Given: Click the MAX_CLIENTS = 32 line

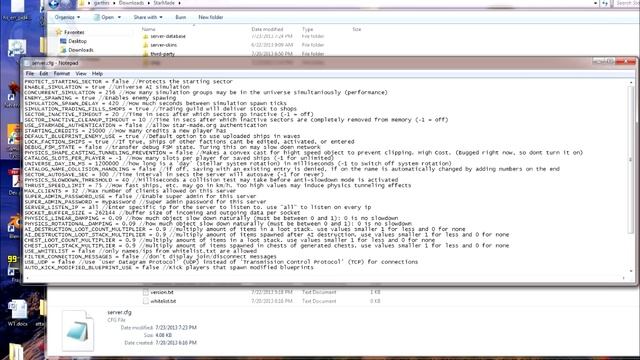Looking at the screenshot, I should 130,191.
